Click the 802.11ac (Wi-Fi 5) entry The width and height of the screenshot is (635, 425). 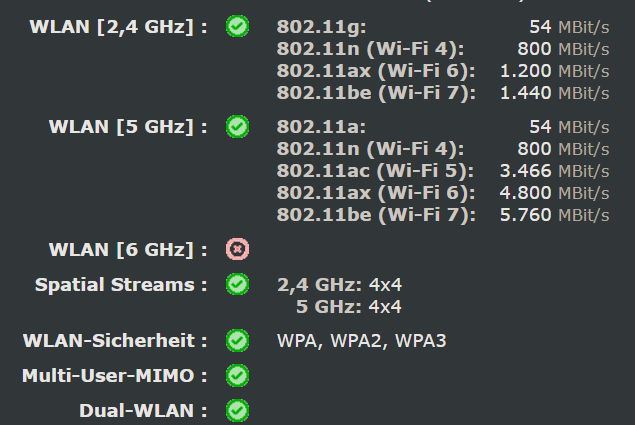coord(375,171)
